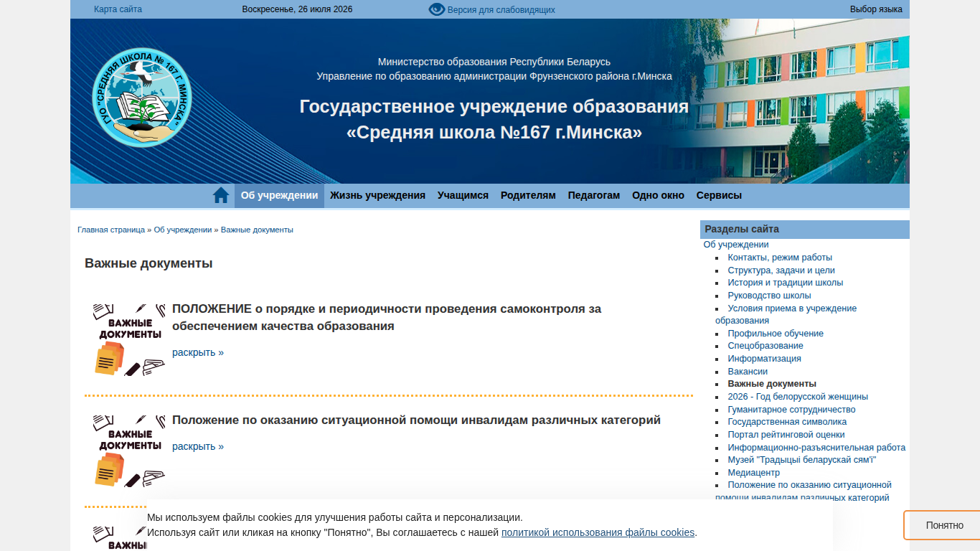This screenshot has width=980, height=551.
Task: Click the eye icon for visually impaired version
Action: click(437, 9)
